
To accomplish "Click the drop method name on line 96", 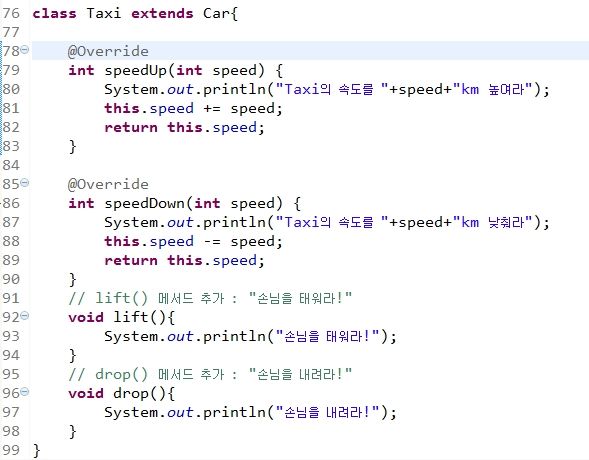I will coord(131,394).
